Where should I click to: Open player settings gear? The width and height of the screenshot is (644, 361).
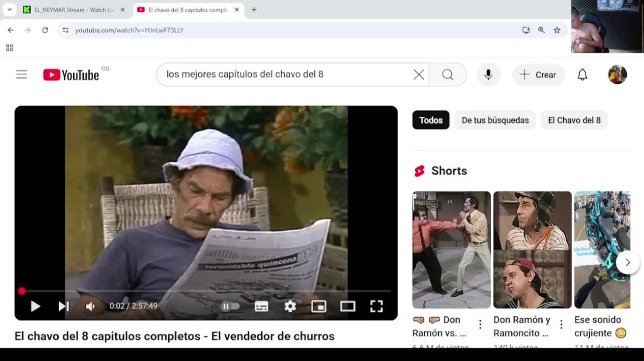click(290, 306)
